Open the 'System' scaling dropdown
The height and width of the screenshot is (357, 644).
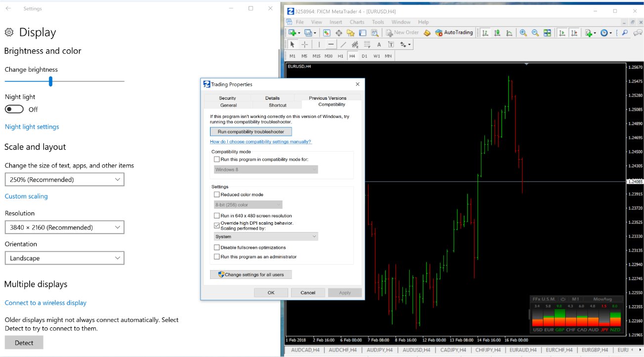pos(266,237)
